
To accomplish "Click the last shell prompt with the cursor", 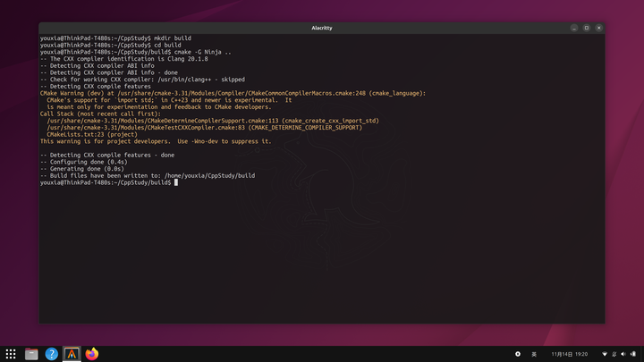I will (x=109, y=182).
